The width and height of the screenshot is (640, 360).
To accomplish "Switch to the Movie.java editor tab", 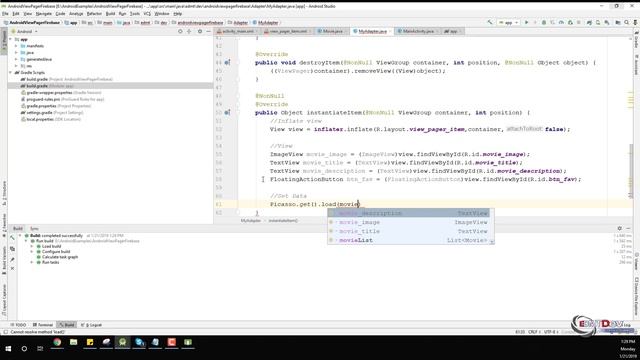I will pos(333,31).
